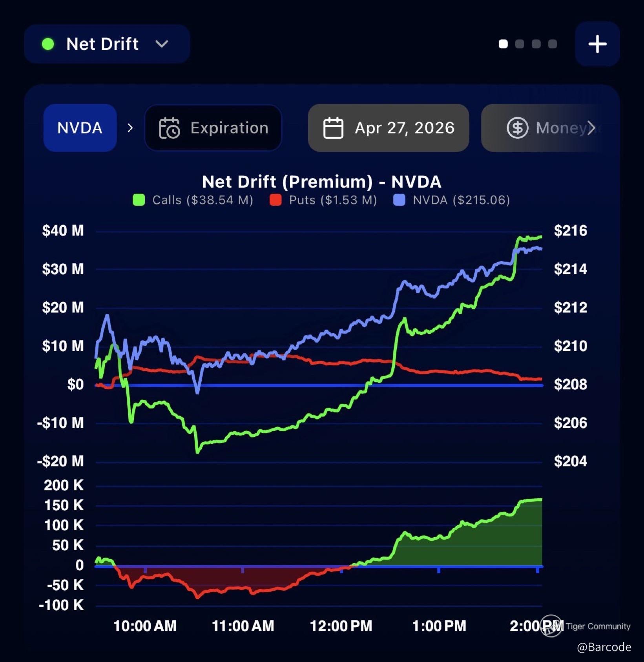The height and width of the screenshot is (662, 644).
Task: Toggle the NVDA ($215.06) legend series
Action: click(452, 200)
